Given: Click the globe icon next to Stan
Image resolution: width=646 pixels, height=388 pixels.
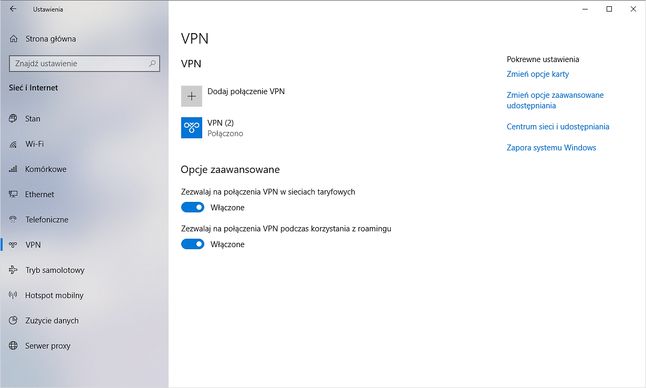Looking at the screenshot, I should point(13,119).
